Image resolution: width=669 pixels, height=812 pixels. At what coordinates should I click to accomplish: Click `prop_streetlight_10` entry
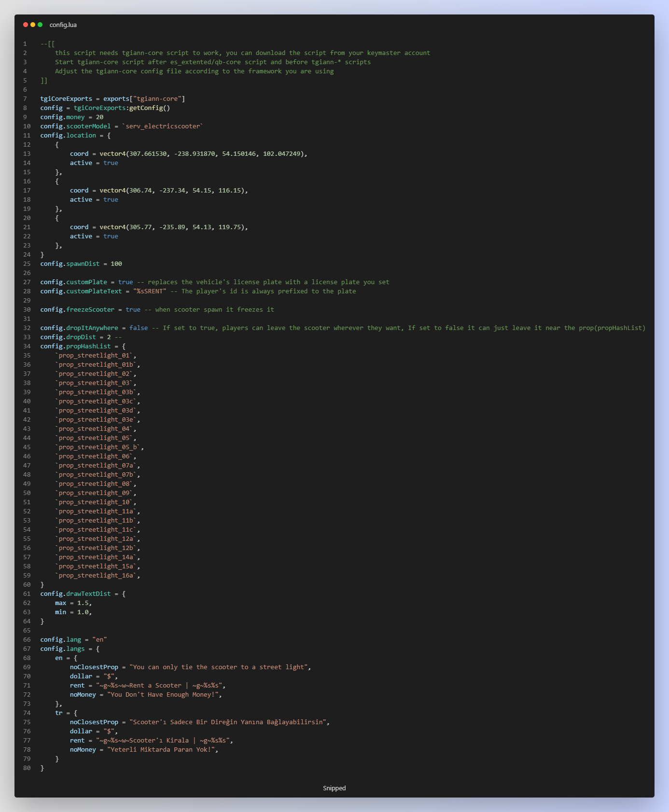click(x=96, y=502)
